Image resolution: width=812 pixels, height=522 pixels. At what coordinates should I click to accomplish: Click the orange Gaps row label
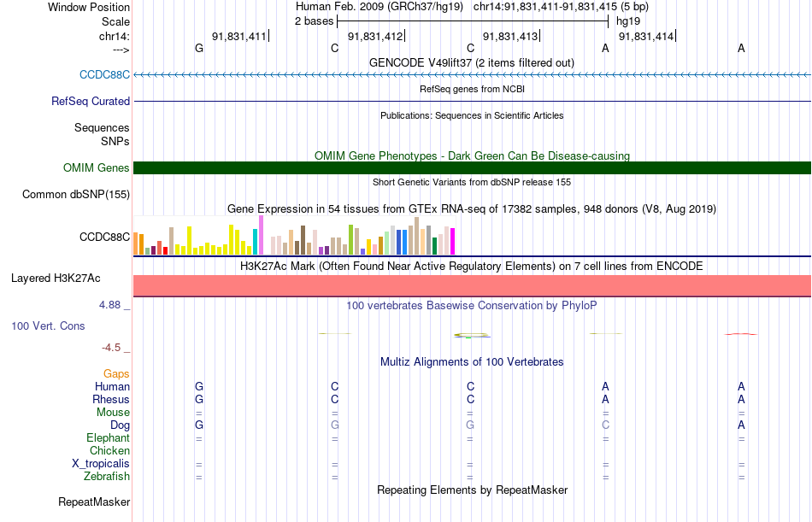[116, 374]
